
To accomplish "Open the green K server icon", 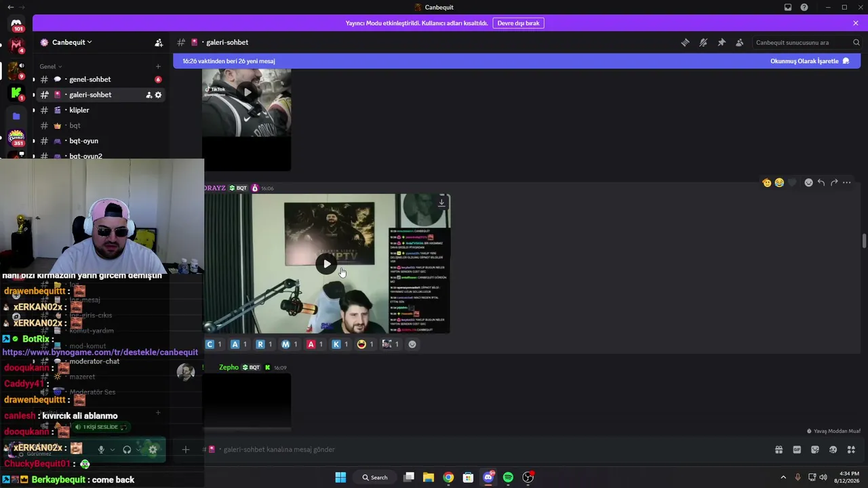I will pyautogui.click(x=16, y=93).
